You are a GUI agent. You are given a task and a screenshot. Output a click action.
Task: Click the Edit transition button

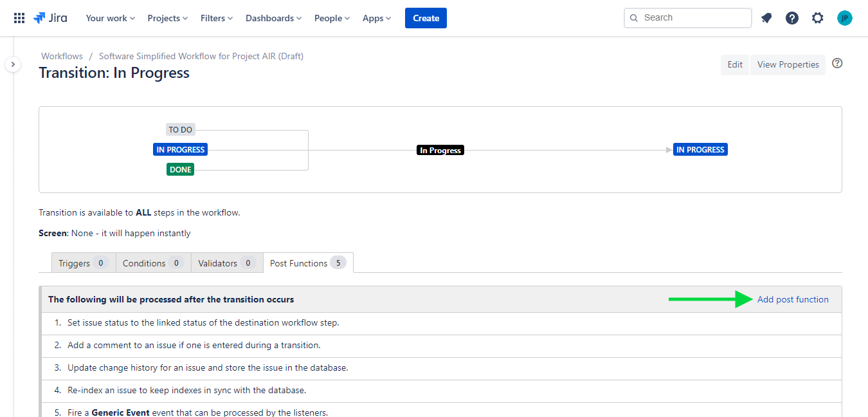coord(735,64)
